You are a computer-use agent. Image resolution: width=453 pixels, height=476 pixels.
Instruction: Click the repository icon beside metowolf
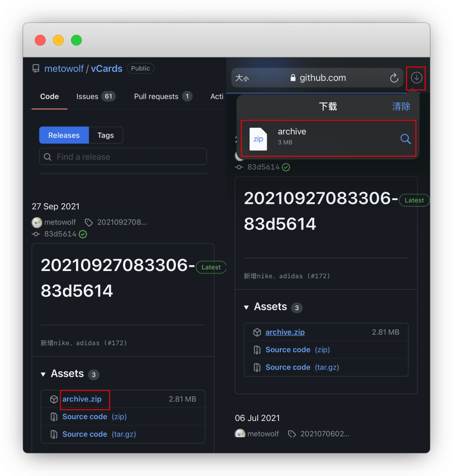click(36, 69)
